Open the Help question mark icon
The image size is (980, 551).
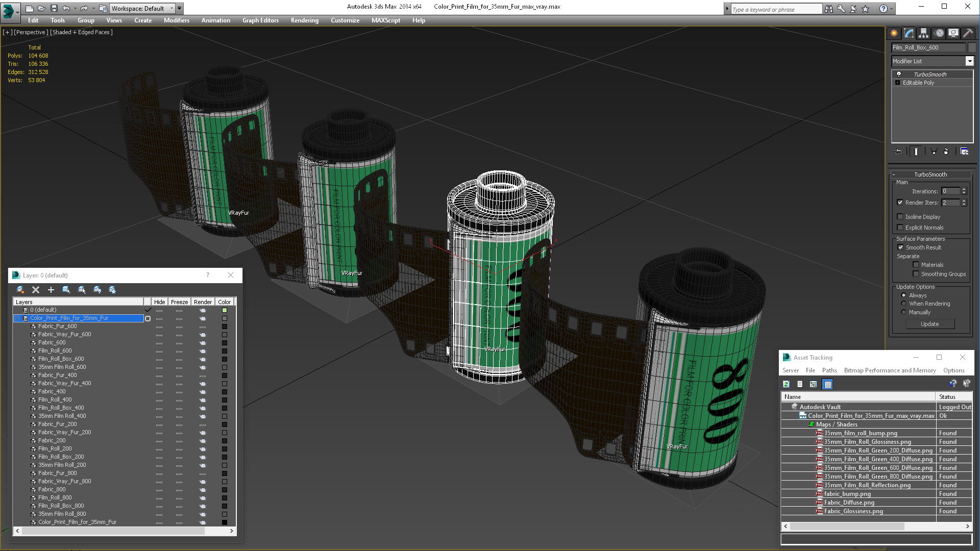point(884,9)
